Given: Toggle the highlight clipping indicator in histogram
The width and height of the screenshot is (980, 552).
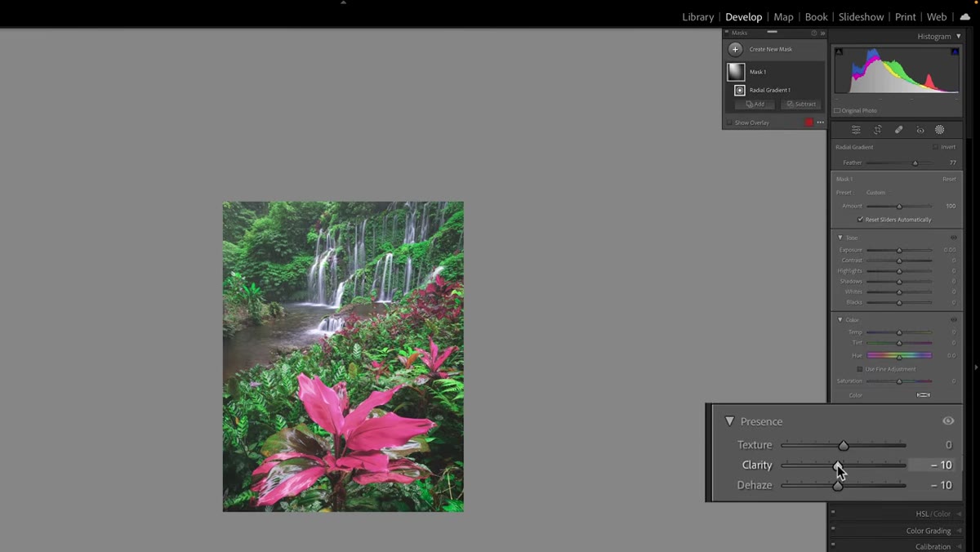Looking at the screenshot, I should pos(955,51).
